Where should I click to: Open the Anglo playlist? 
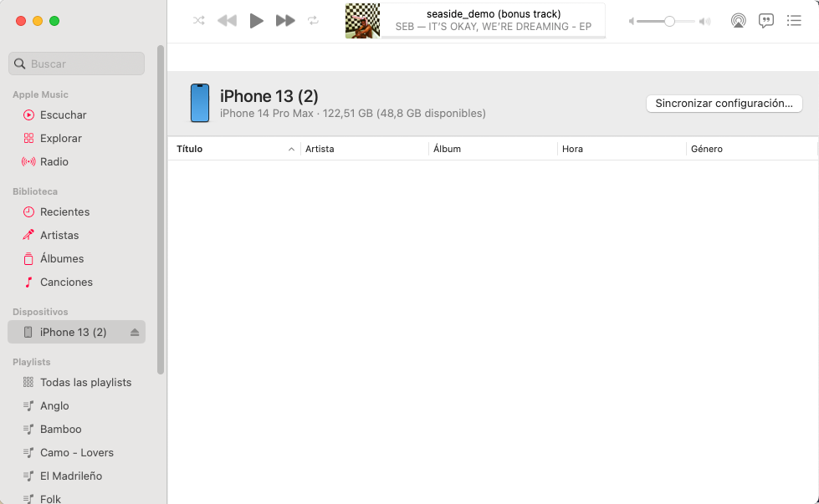click(x=76, y=406)
